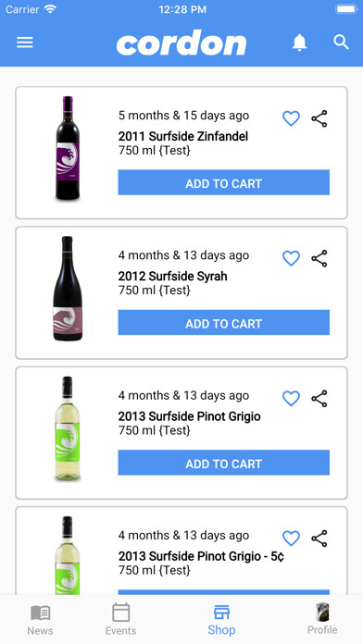Add 2012 Surfside Syrah to cart

point(224,322)
